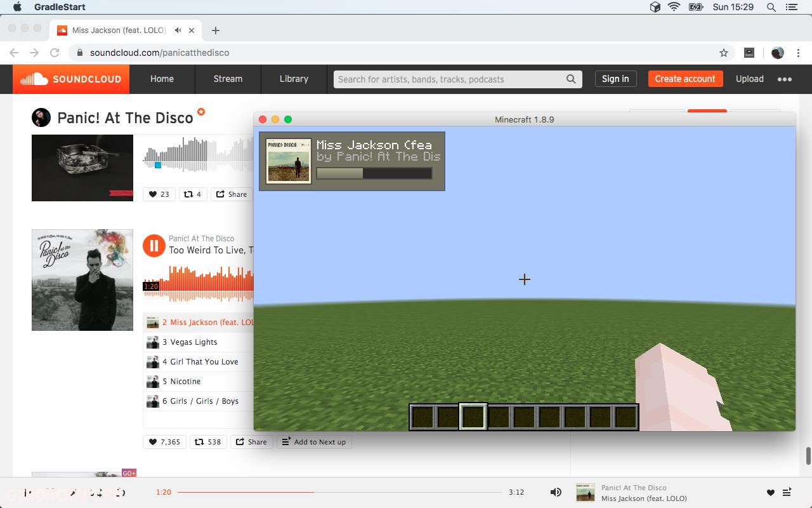Click the Chrome extension icon beside the bookmark star
Image resolution: width=812 pixels, height=508 pixels.
(749, 53)
